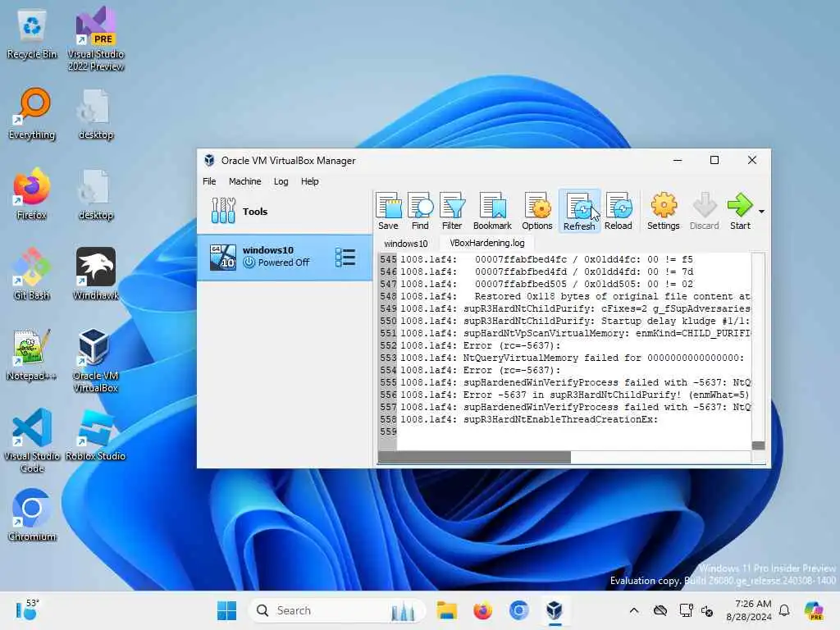Click the VirtualBox taskbar icon
This screenshot has height=630, width=840.
(555, 610)
